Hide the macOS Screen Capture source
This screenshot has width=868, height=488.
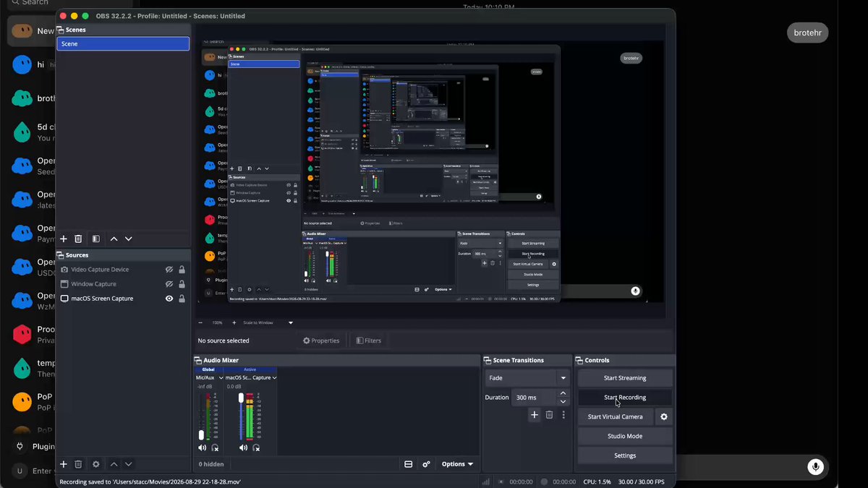coord(169,299)
